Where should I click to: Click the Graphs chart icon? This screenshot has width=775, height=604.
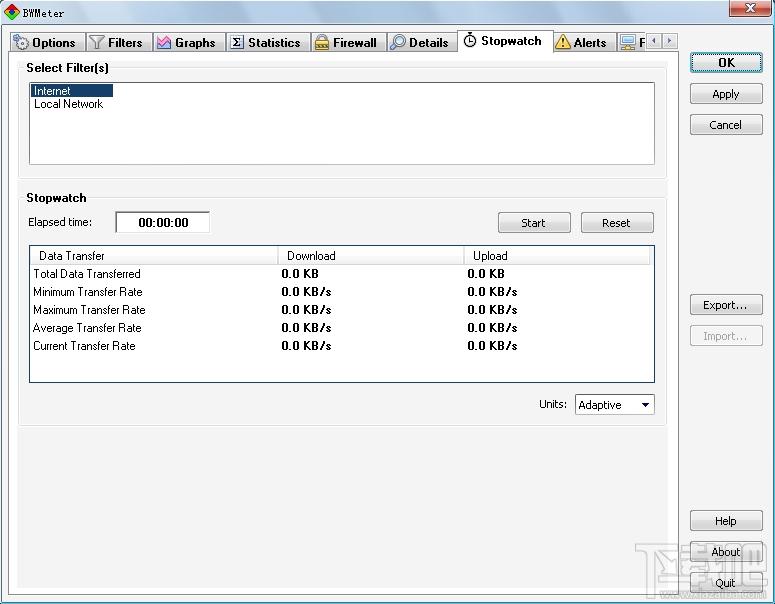(x=164, y=43)
